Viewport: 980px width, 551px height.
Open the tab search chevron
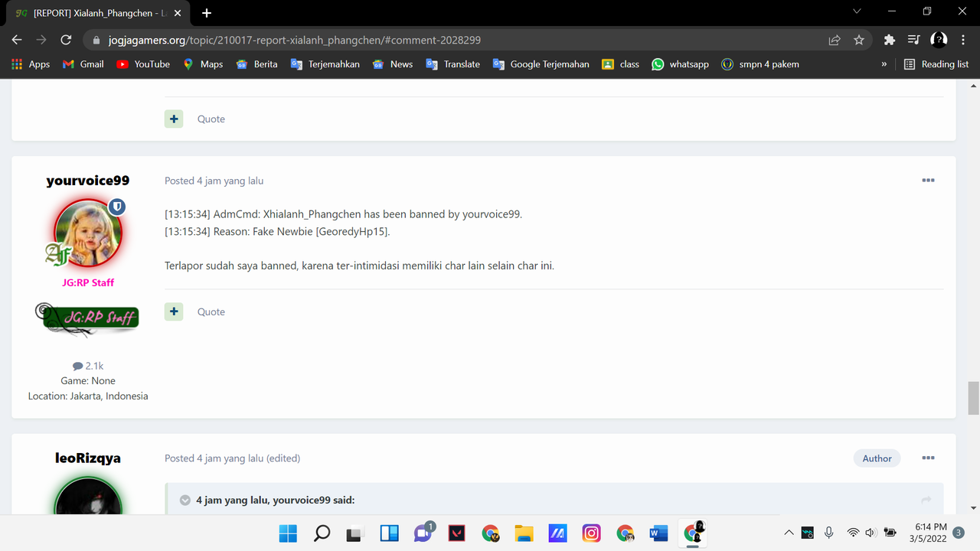click(857, 11)
